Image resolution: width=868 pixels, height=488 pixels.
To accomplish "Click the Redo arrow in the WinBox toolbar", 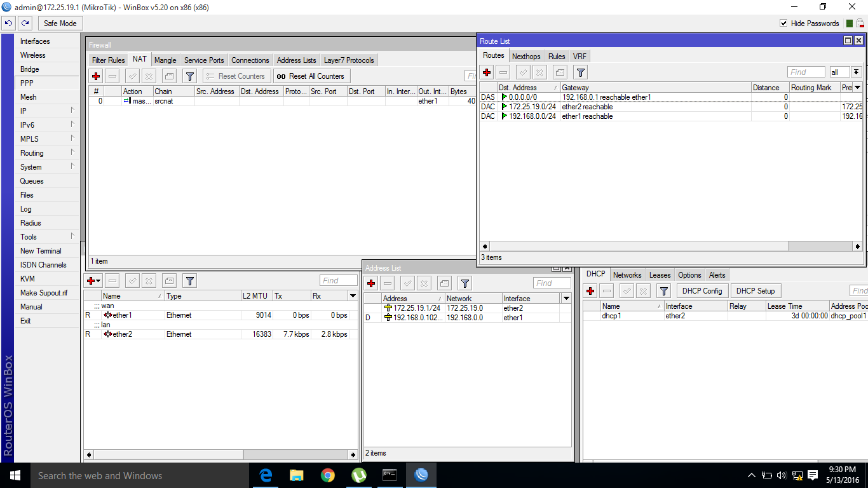I will tap(25, 24).
